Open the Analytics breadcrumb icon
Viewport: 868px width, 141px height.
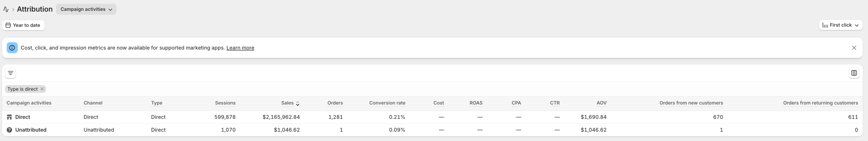pyautogui.click(x=6, y=9)
